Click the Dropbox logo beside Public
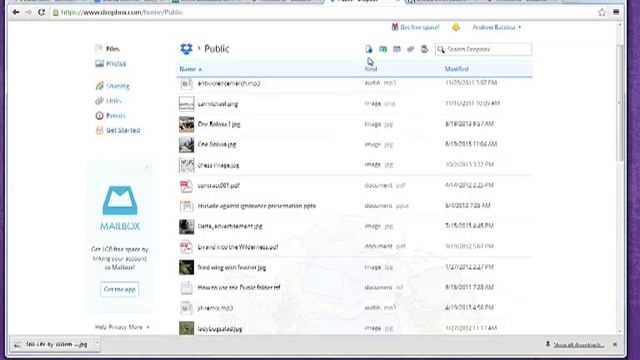Viewport: 640px width, 360px height. point(187,49)
